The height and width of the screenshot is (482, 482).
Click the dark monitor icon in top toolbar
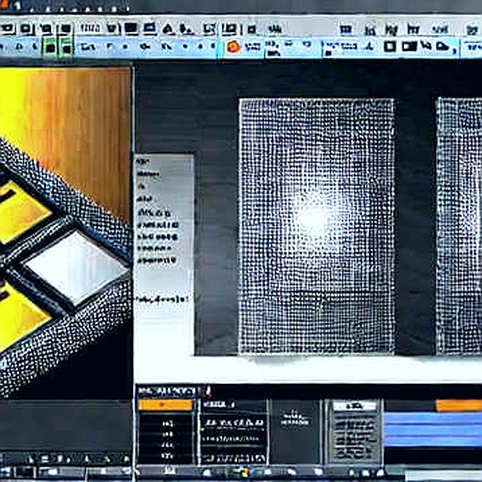pyautogui.click(x=131, y=29)
